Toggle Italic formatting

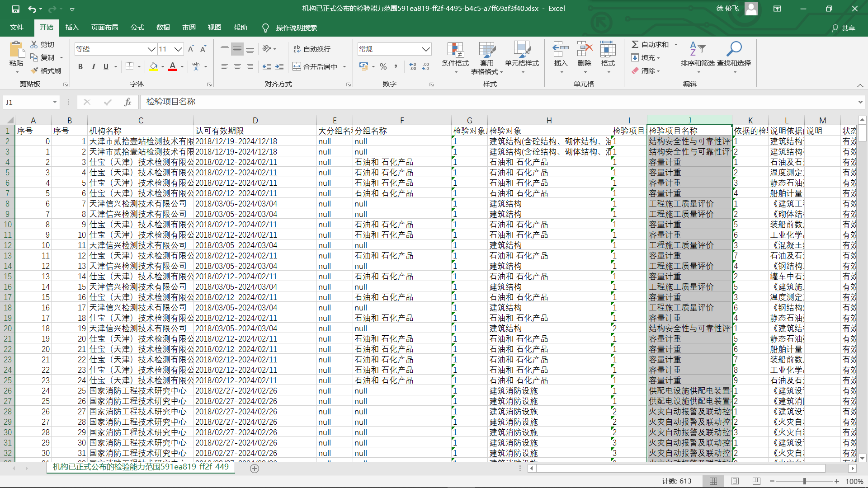93,66
